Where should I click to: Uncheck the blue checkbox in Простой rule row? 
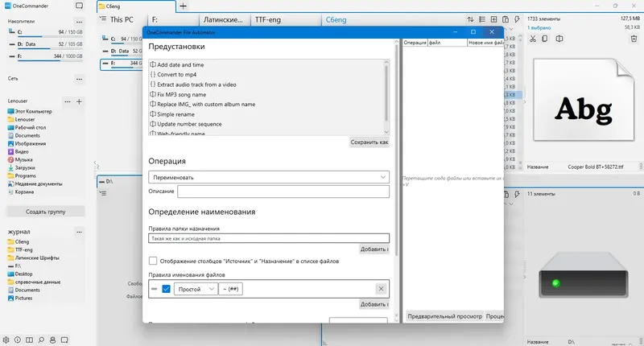coord(166,289)
